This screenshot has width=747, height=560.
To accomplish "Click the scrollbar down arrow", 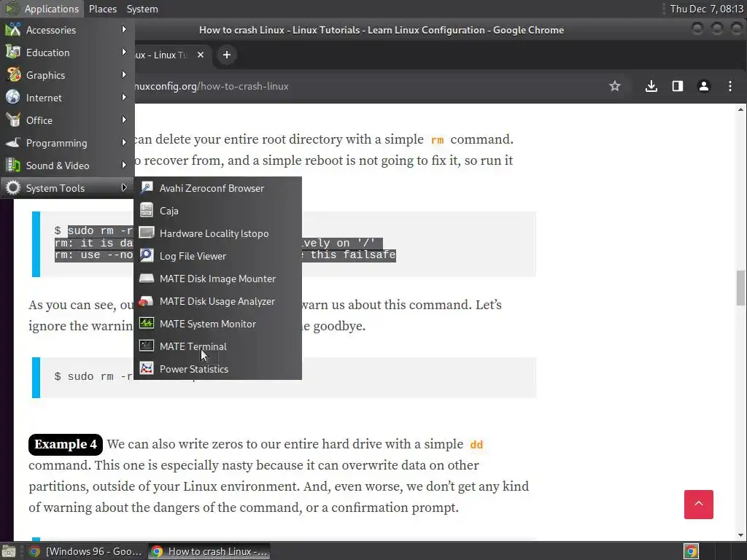I will 740,534.
